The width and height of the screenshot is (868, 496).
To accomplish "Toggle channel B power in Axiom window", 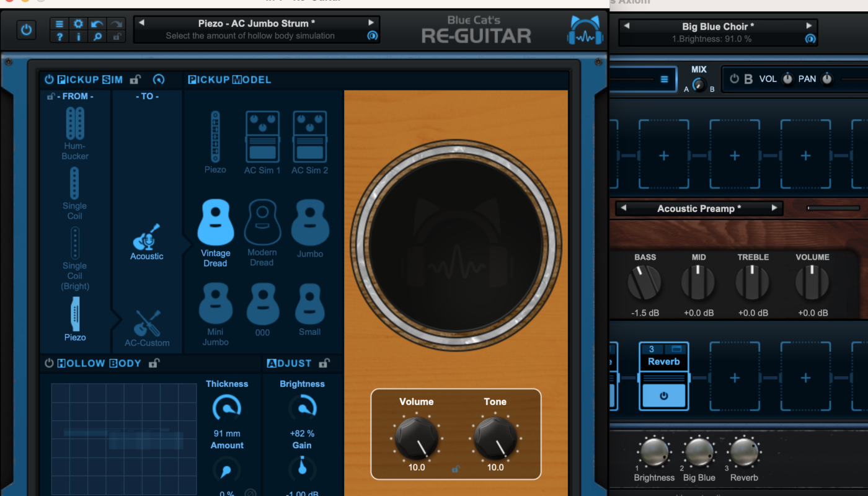I will point(735,79).
